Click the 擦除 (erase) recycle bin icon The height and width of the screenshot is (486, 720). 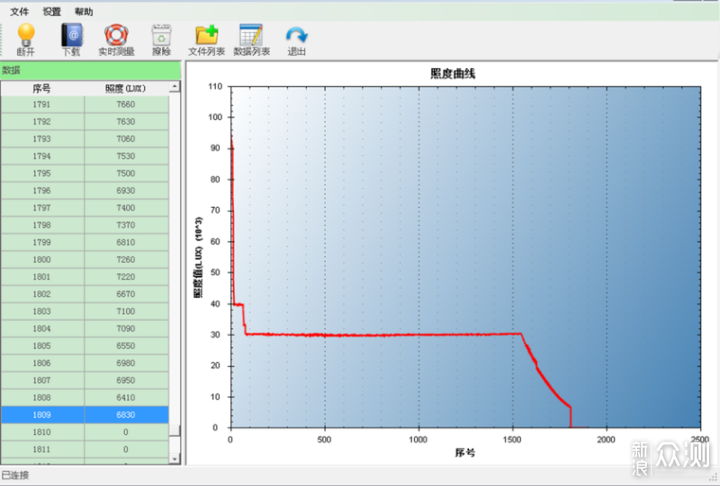click(x=161, y=35)
